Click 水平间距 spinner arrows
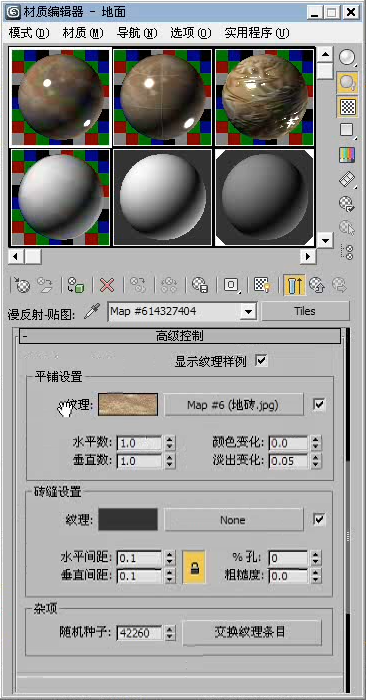Screen dimensions: 366x700 (x=170, y=558)
